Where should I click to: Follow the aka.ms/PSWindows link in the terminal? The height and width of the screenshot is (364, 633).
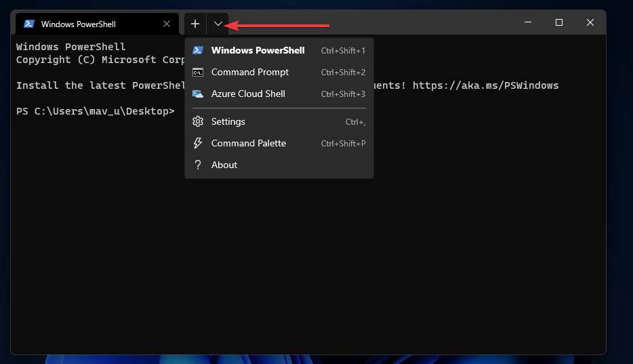[485, 85]
